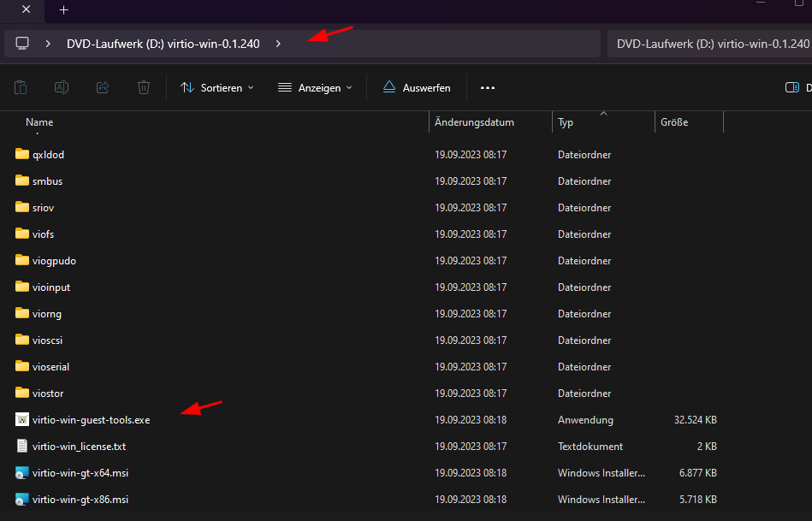Screen dimensions: 812x521
Task: Select the viorng folder icon
Action: click(21, 313)
